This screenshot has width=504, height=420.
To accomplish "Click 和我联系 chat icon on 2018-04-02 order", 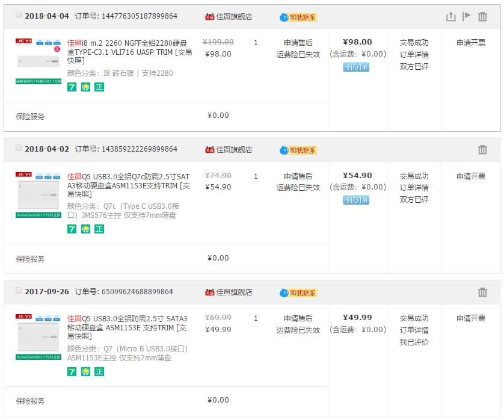I will tap(298, 150).
